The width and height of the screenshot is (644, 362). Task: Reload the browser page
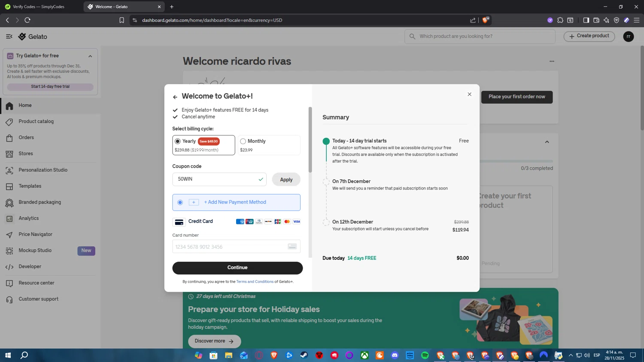click(x=27, y=20)
